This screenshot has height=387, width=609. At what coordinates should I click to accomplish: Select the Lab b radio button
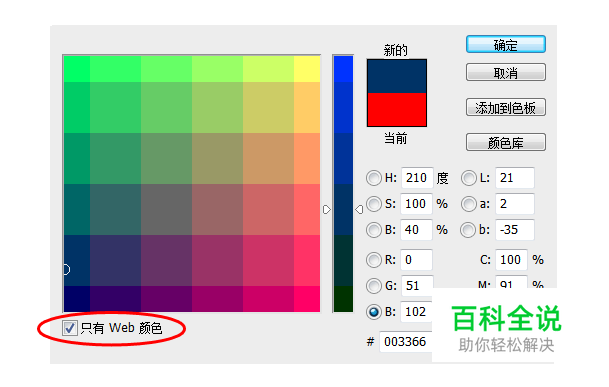[x=468, y=230]
